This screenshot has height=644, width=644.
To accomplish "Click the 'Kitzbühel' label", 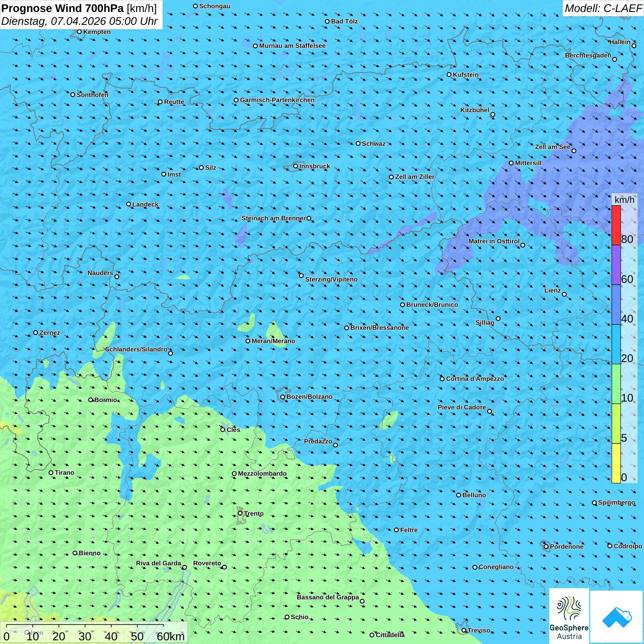I will click(x=475, y=110).
